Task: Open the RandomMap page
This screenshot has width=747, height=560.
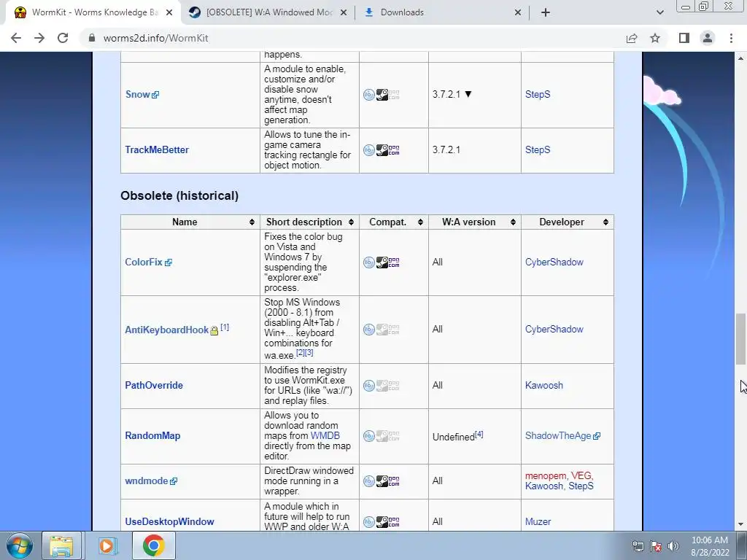Action: click(x=152, y=435)
